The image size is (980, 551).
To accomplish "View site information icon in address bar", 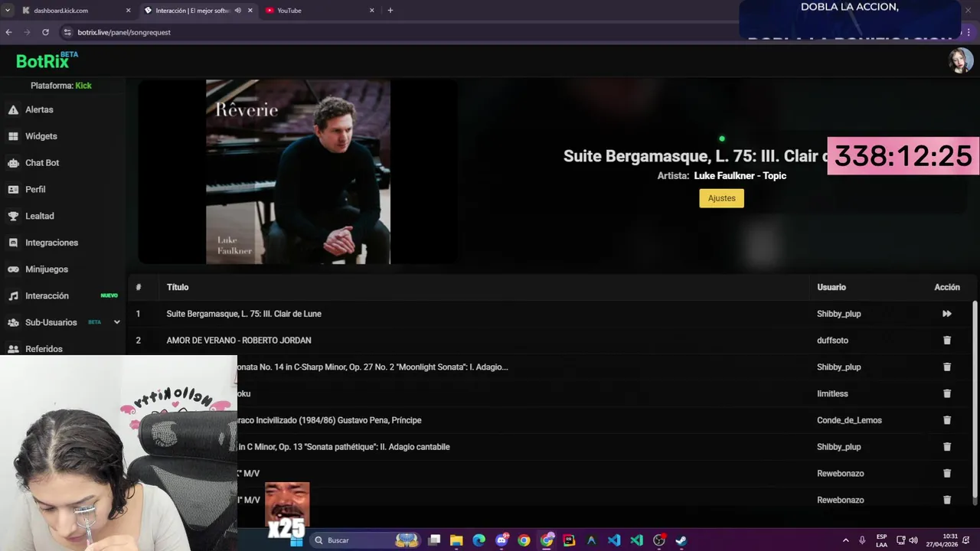I will [67, 32].
